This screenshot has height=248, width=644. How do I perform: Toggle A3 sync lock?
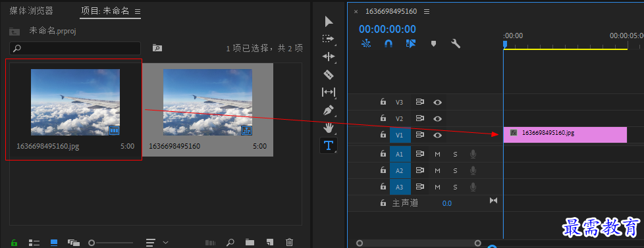419,187
